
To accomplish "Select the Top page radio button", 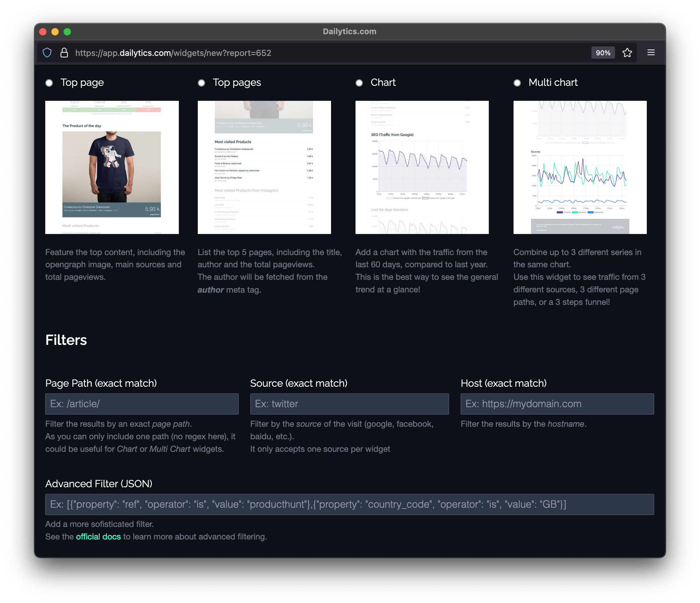I will pos(49,83).
